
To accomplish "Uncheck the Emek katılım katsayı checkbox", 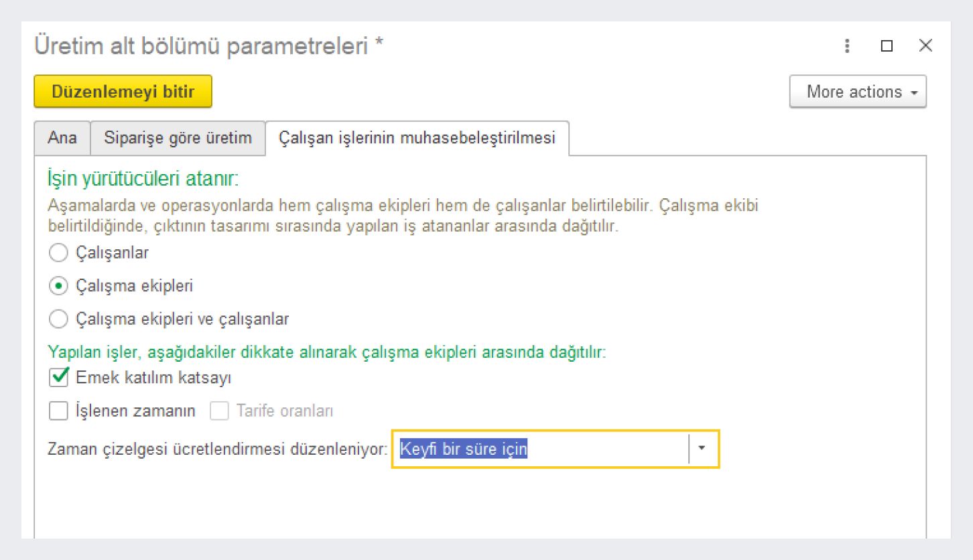I will pos(59,378).
